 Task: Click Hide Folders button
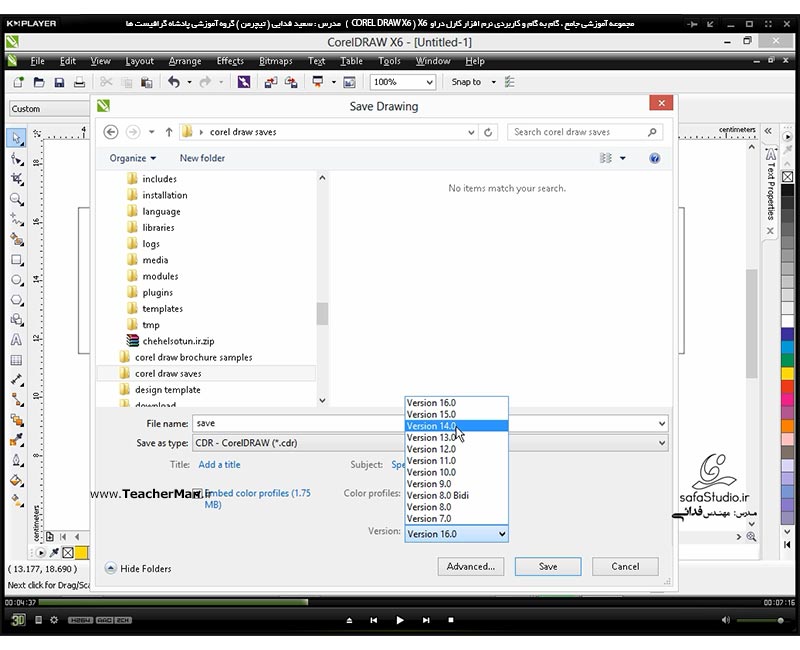click(138, 568)
